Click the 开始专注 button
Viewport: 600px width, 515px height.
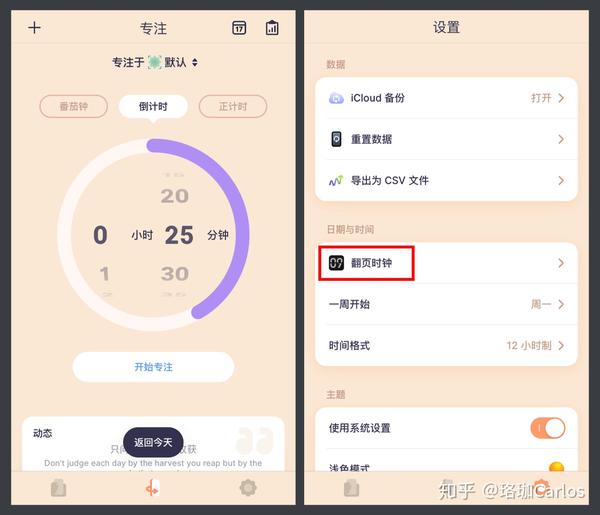click(x=153, y=367)
